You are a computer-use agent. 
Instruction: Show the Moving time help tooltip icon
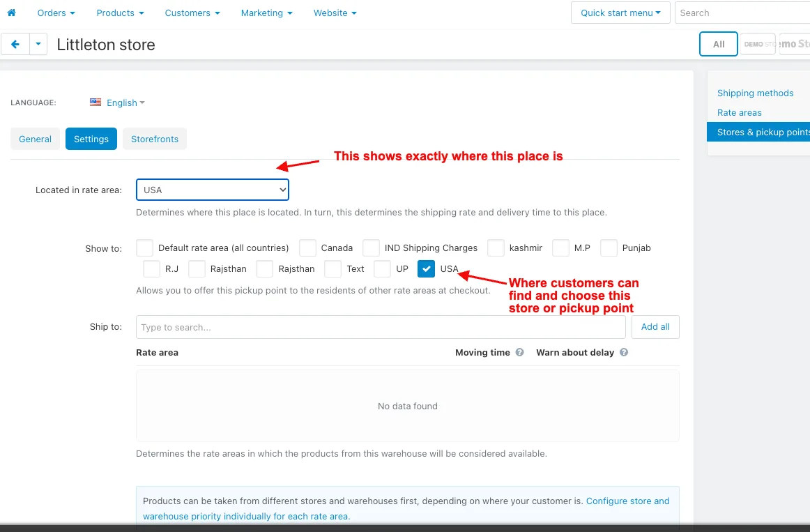coord(520,352)
